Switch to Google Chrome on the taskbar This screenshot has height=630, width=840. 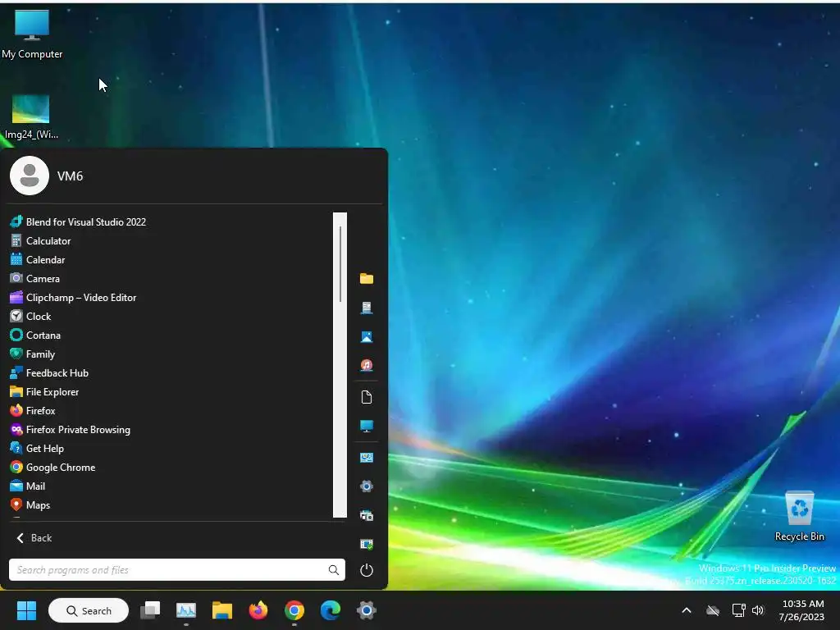(294, 610)
